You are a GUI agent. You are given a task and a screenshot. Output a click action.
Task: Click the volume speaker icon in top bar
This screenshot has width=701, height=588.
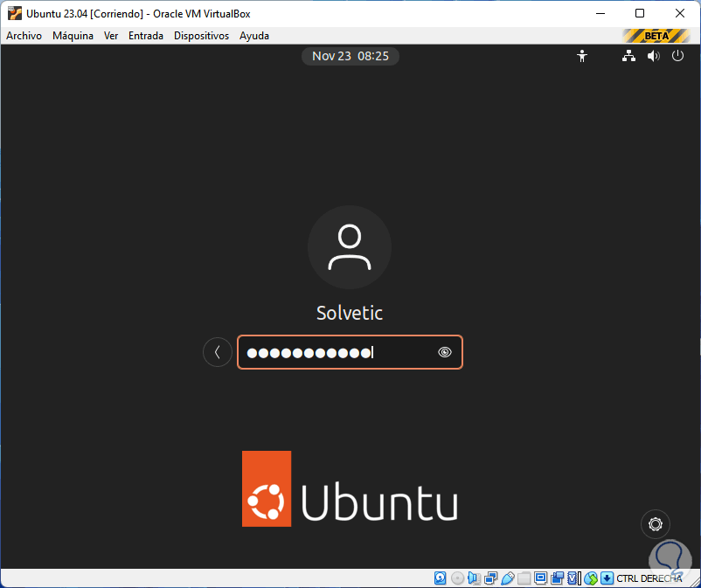click(653, 56)
